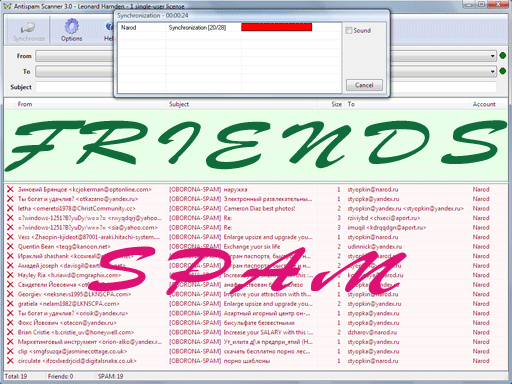Viewport: 512px width, 384px height.
Task: Cancel the synchronization
Action: pos(364,85)
